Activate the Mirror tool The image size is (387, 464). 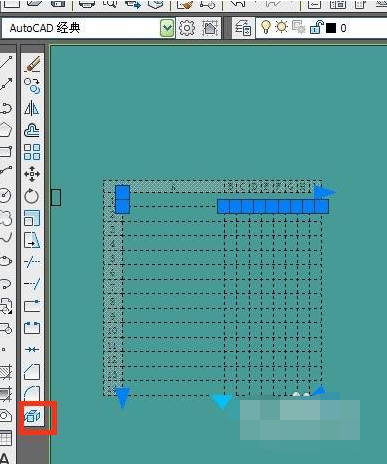coord(32,108)
